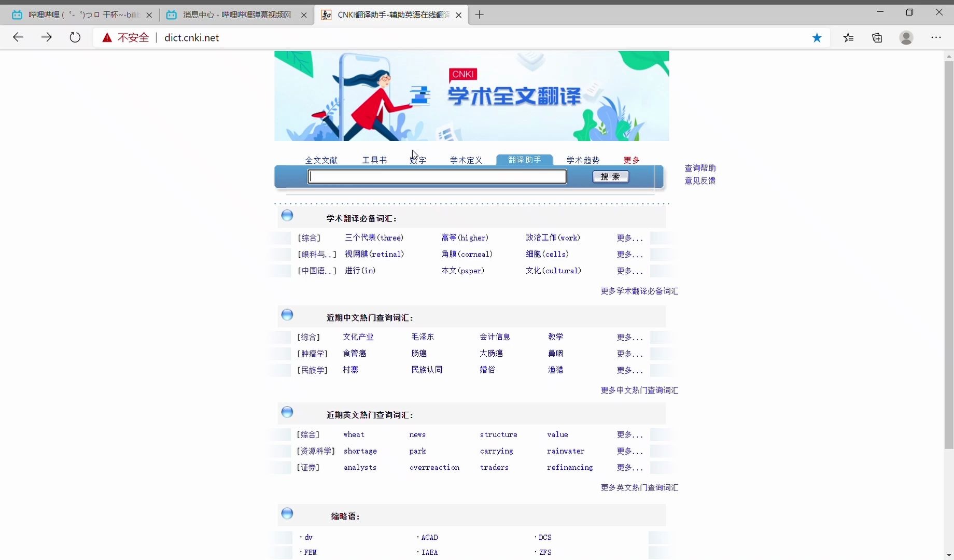Open the wheat hot word

354,435
